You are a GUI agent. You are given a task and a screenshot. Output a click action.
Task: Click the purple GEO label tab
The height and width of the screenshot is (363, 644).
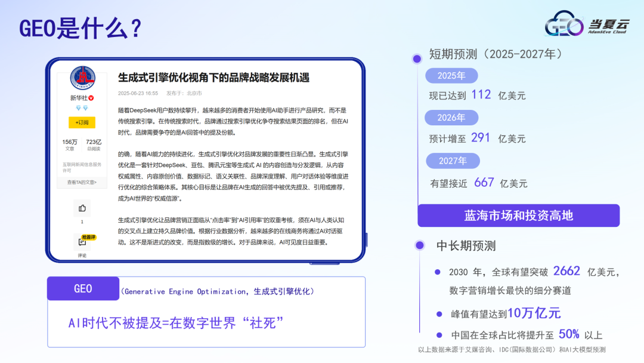click(x=83, y=288)
